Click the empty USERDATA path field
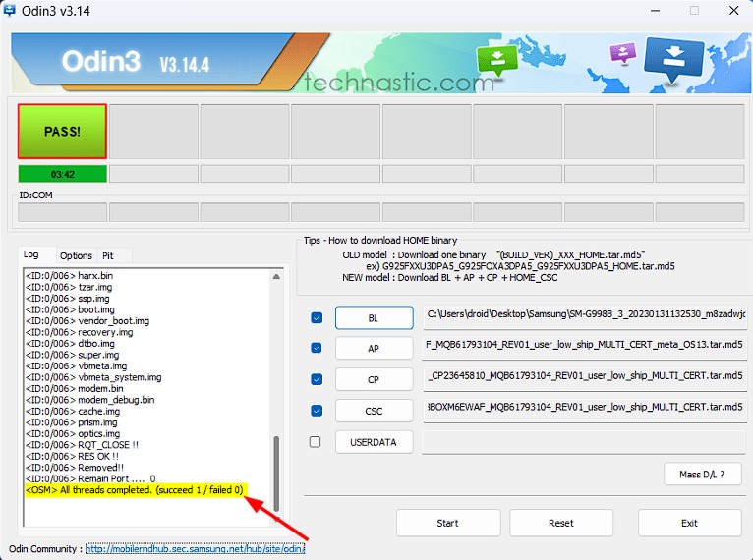 (584, 442)
